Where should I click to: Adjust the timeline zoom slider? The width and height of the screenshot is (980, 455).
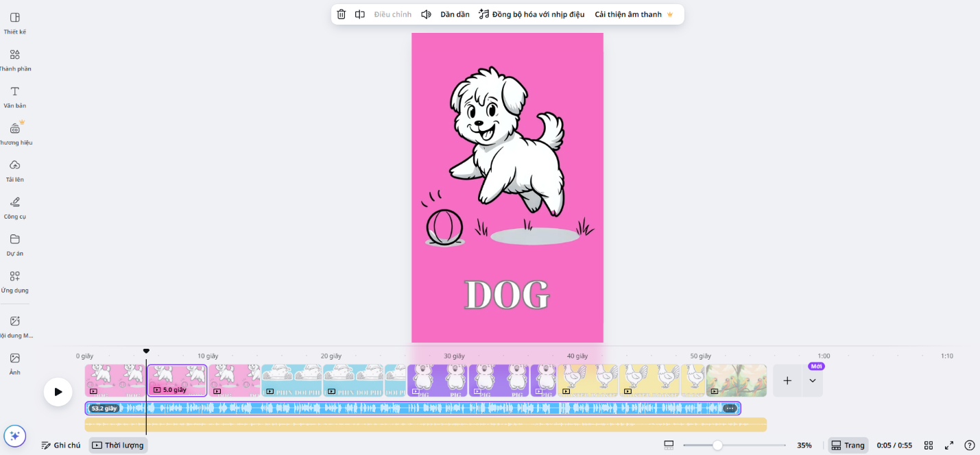pos(717,445)
